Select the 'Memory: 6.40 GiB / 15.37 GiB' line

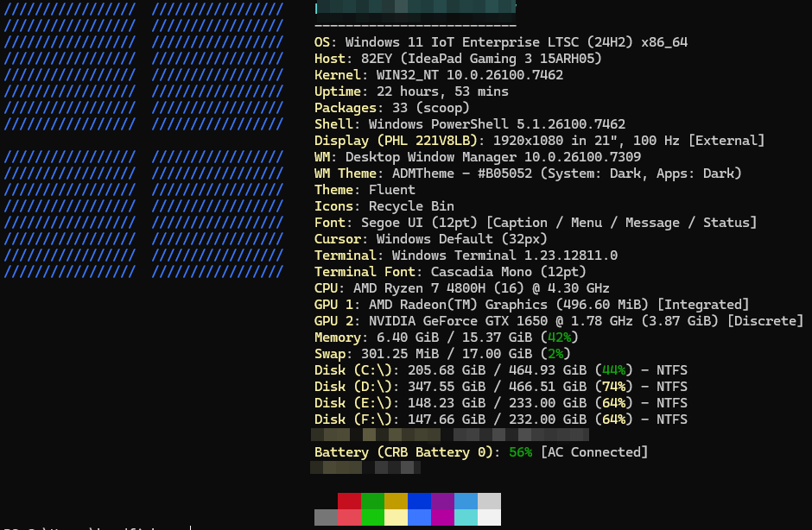point(447,338)
